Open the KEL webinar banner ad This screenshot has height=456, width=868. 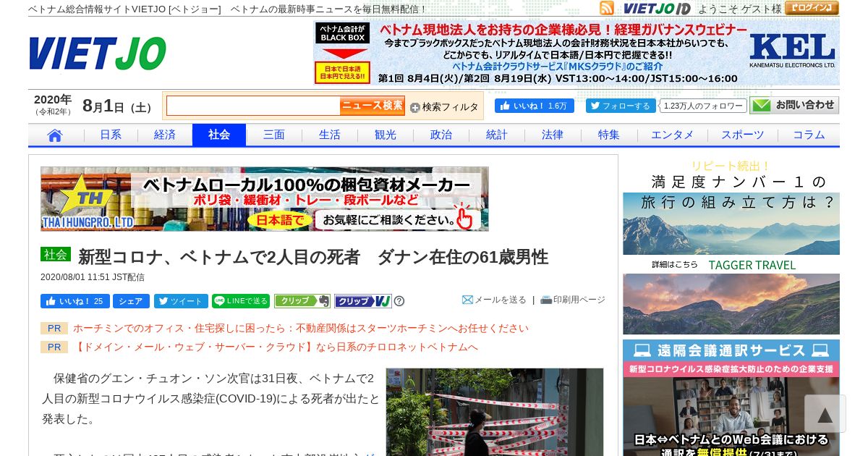coord(576,53)
